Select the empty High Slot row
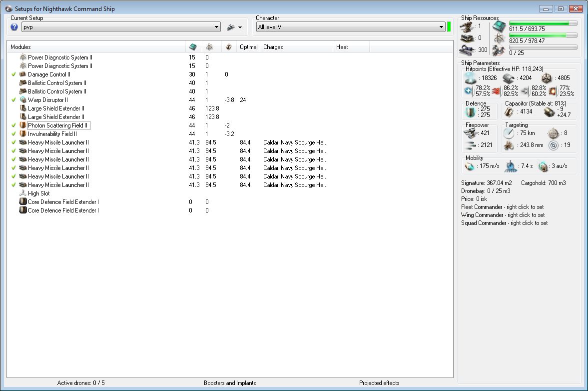The image size is (588, 391). [229, 193]
